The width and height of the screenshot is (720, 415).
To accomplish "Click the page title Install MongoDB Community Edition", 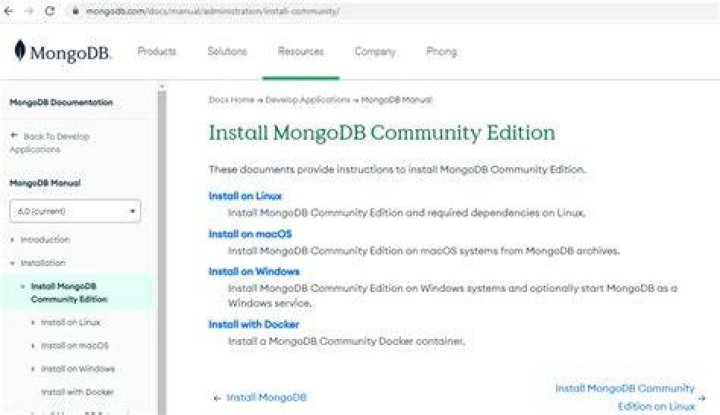I will pos(382,133).
